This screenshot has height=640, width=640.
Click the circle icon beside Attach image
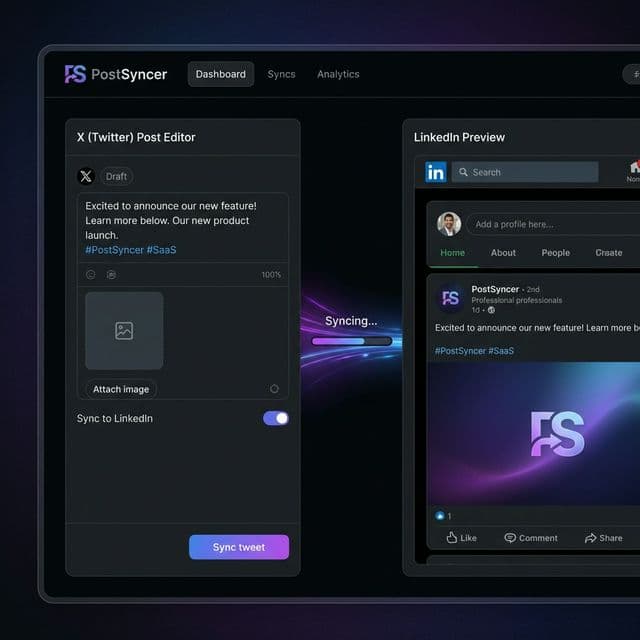point(274,389)
